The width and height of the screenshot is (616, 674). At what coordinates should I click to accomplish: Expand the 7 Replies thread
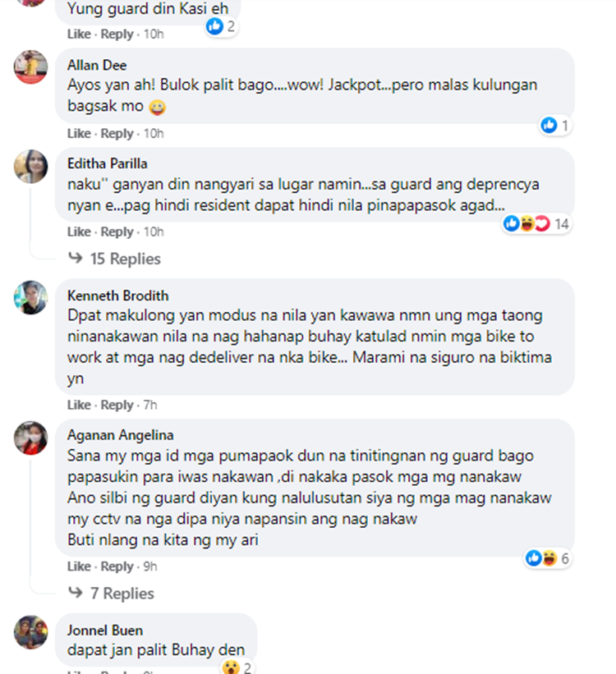[x=112, y=594]
